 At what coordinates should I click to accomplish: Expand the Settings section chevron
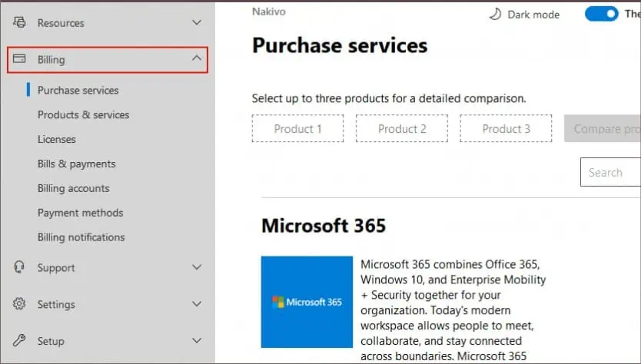point(197,304)
